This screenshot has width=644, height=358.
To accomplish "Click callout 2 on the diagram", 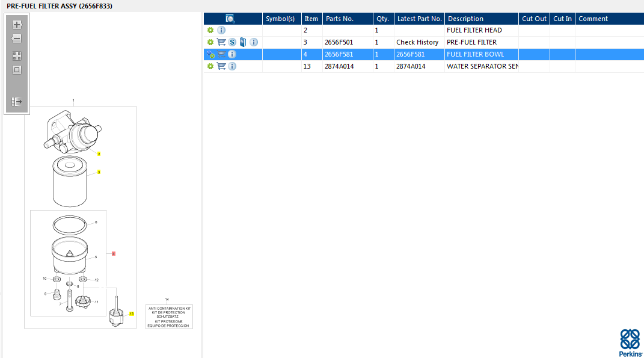I will point(99,153).
